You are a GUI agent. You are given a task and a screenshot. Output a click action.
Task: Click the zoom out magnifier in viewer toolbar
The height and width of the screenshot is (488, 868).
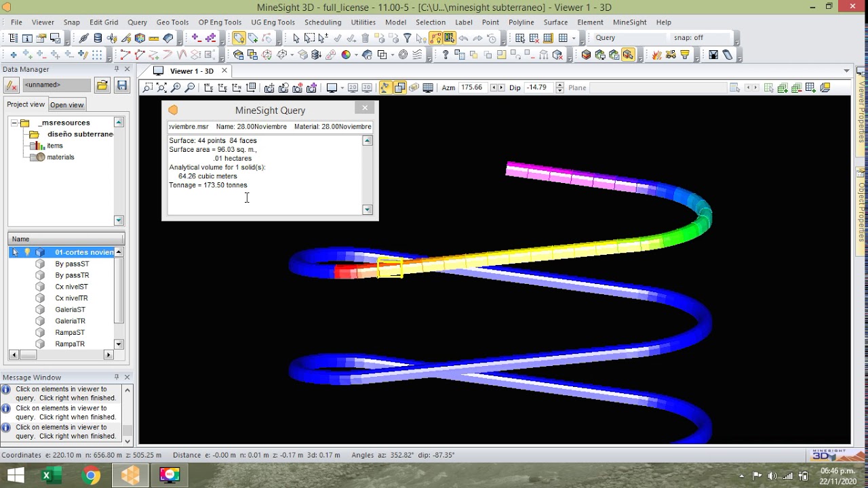tap(190, 87)
